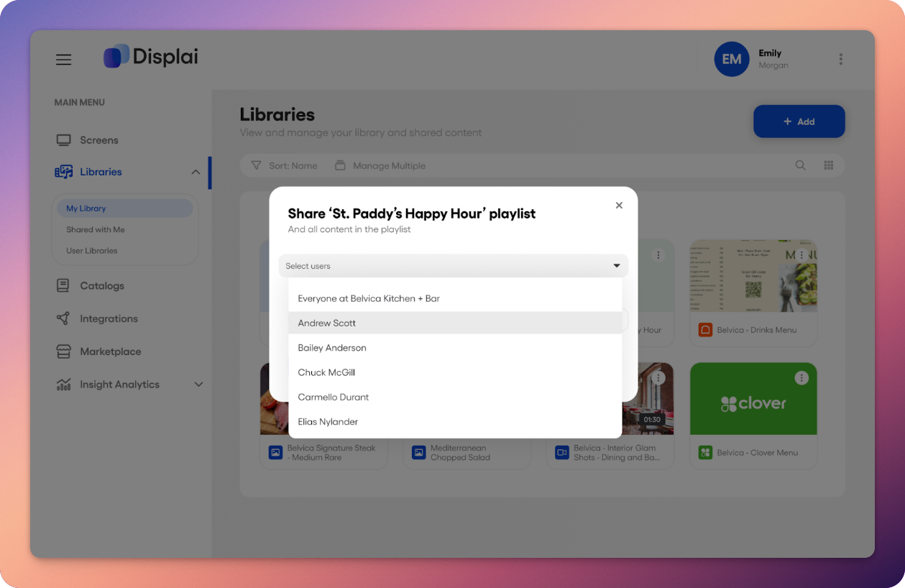Select Everyone at Belvica Kitchen + Bar
This screenshot has height=588, width=905.
[x=455, y=298]
